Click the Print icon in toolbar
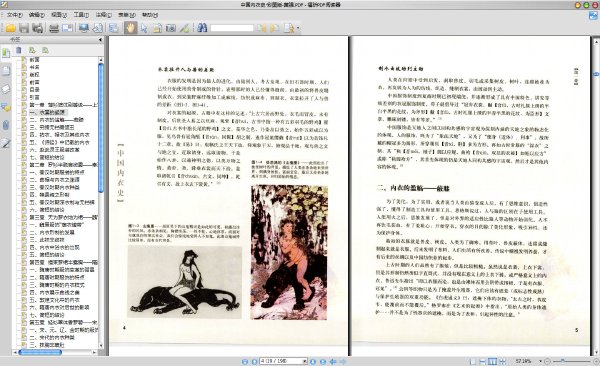The width and height of the screenshot is (600, 366). [54, 28]
